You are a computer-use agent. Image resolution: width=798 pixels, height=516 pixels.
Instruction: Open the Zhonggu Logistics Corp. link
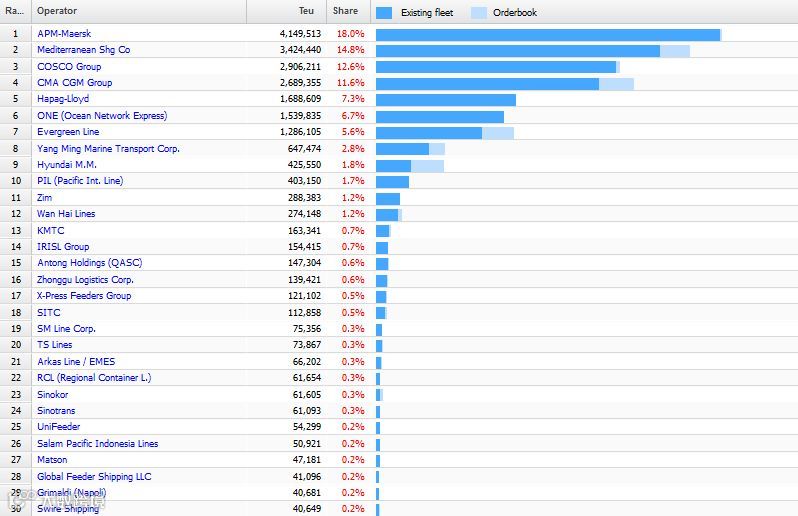tap(86, 279)
